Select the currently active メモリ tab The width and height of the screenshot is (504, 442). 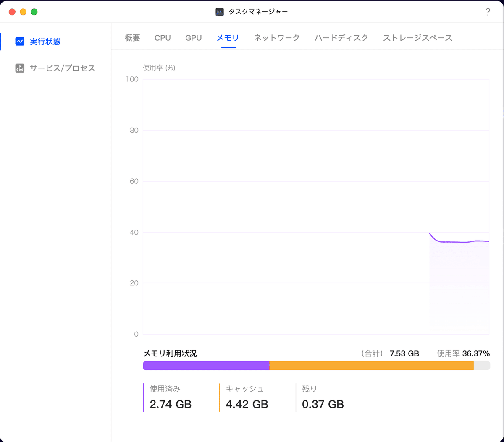coord(227,37)
